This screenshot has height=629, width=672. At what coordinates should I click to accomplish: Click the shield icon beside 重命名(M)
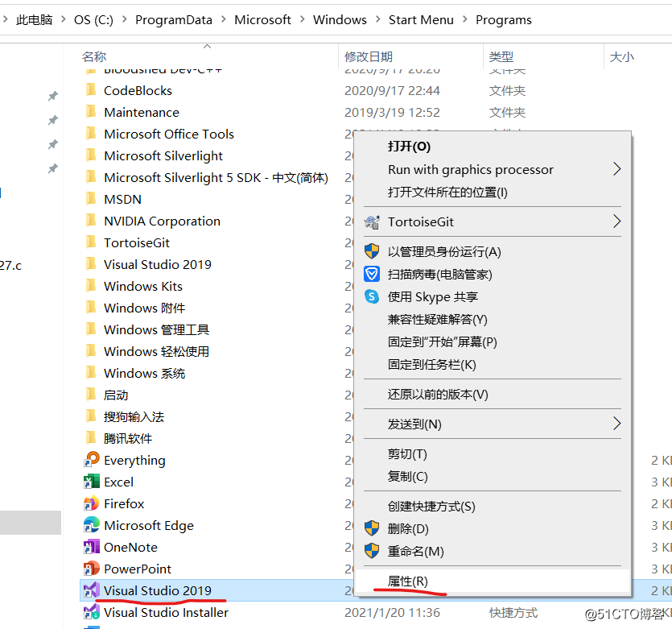tap(372, 551)
